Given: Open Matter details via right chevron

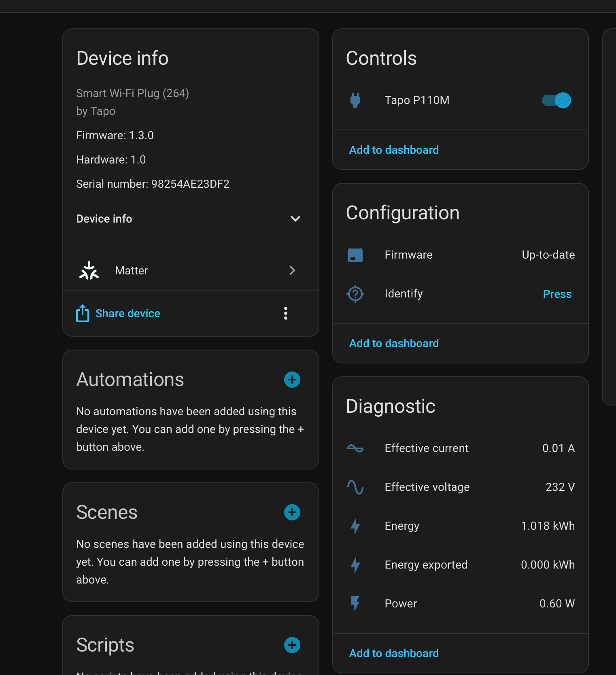Looking at the screenshot, I should [x=292, y=270].
